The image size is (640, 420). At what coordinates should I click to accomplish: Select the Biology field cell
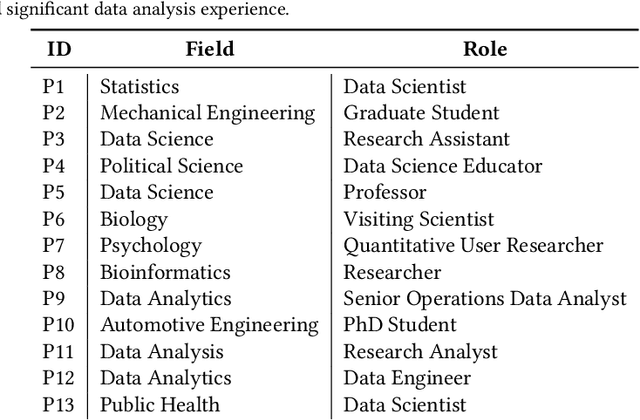pyautogui.click(x=134, y=219)
